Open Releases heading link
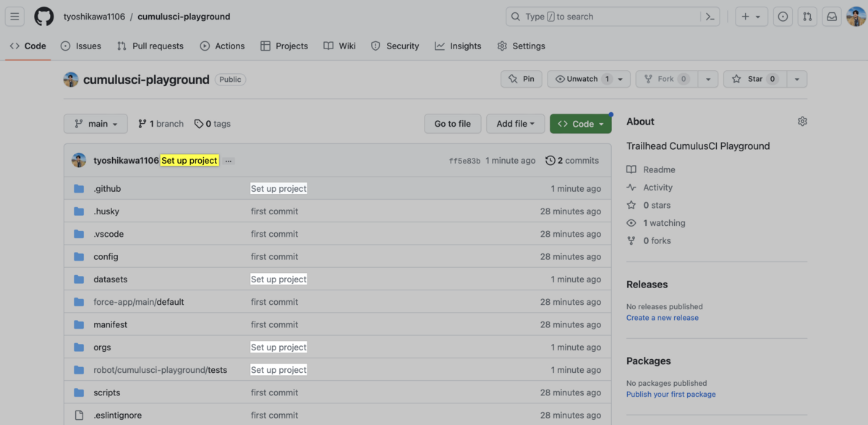868x425 pixels. tap(647, 285)
